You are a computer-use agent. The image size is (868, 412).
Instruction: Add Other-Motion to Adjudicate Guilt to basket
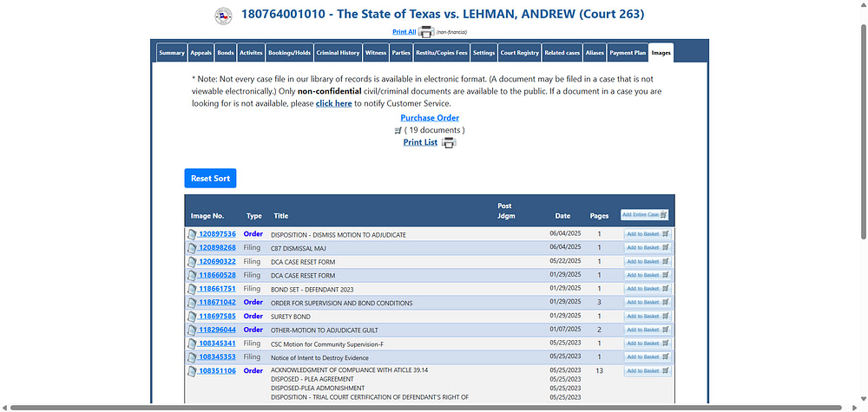point(648,330)
